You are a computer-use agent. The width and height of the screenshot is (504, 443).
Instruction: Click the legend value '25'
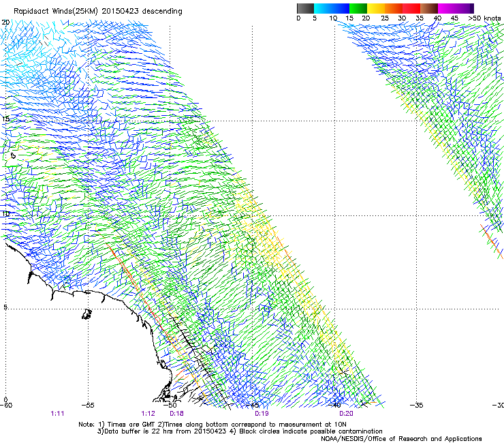(x=384, y=18)
